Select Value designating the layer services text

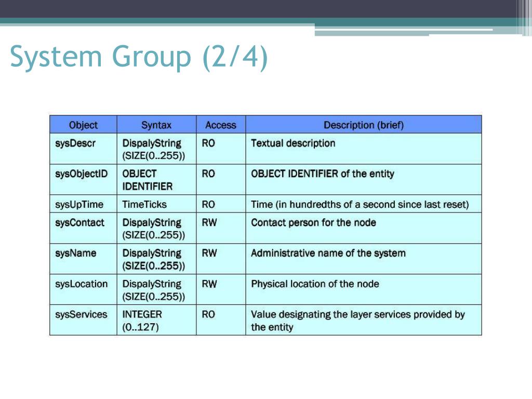tap(358, 321)
